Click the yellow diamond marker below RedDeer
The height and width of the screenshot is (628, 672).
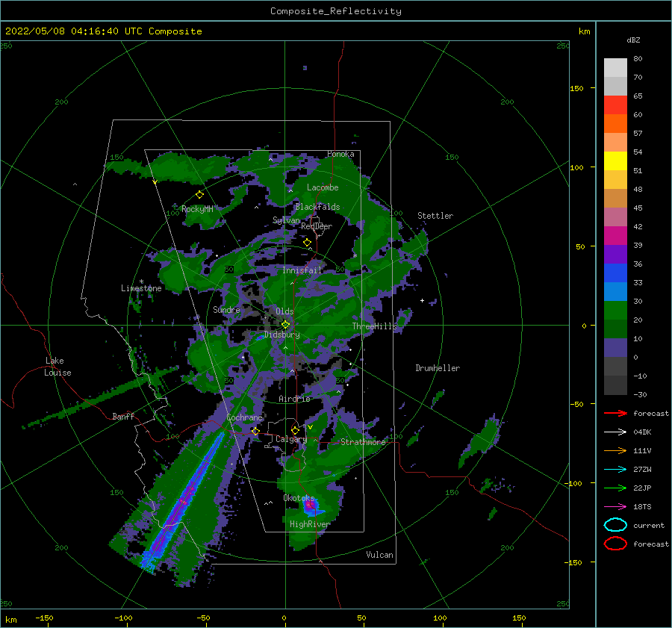coord(307,243)
